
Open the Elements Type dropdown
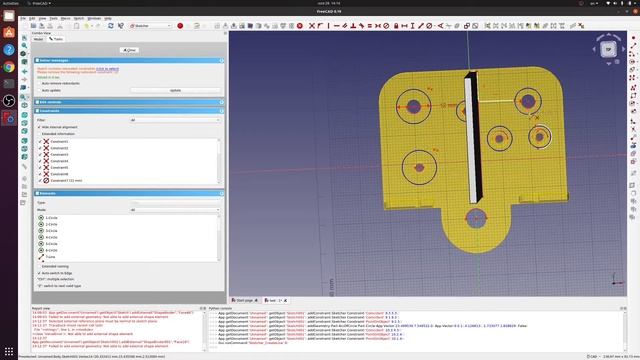[x=175, y=202]
